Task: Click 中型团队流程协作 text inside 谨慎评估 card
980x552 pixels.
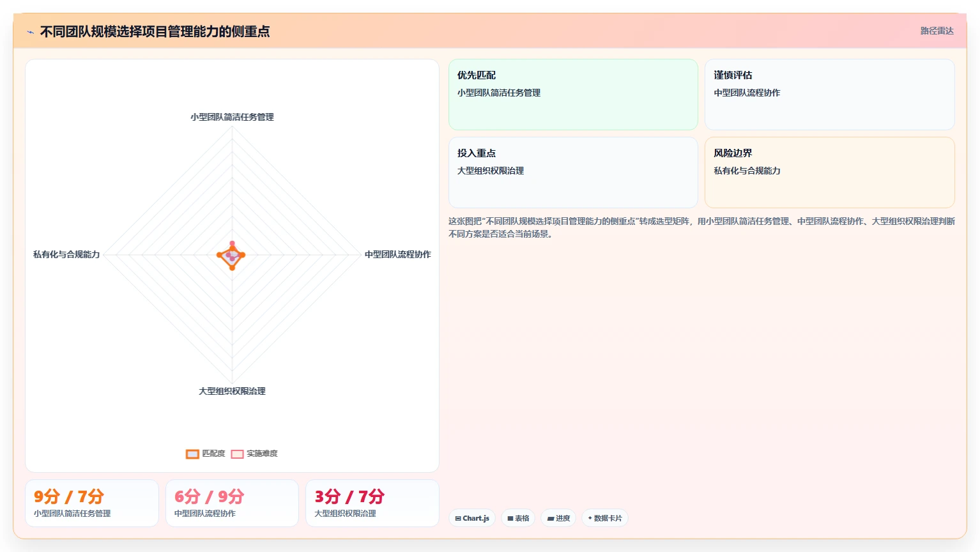Action: pos(747,93)
